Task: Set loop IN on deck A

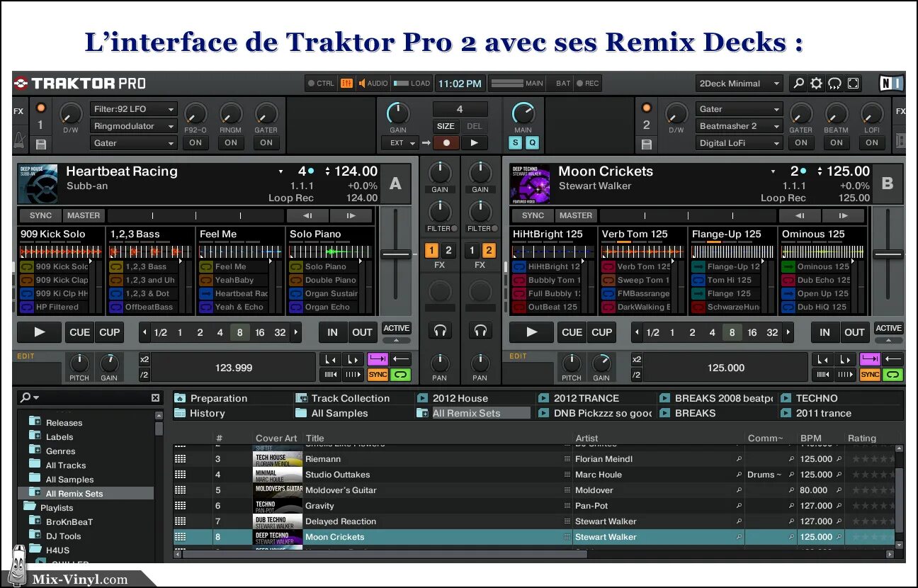Action: (332, 332)
